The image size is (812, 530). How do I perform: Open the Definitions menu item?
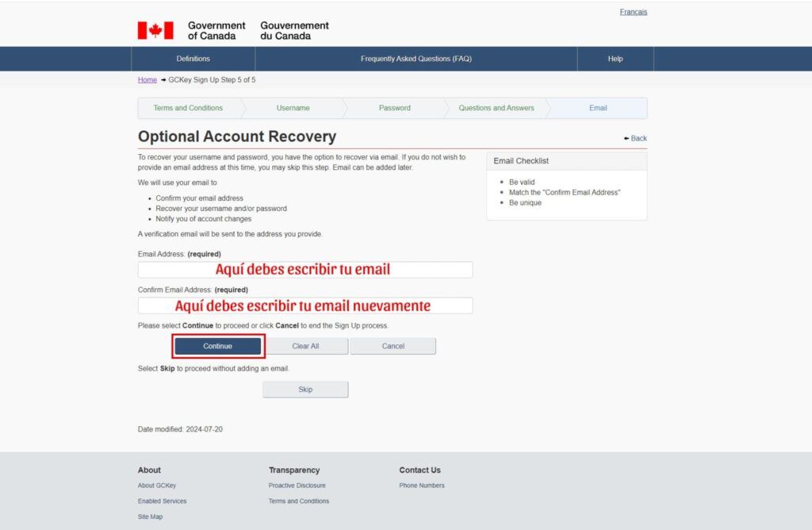pyautogui.click(x=193, y=59)
